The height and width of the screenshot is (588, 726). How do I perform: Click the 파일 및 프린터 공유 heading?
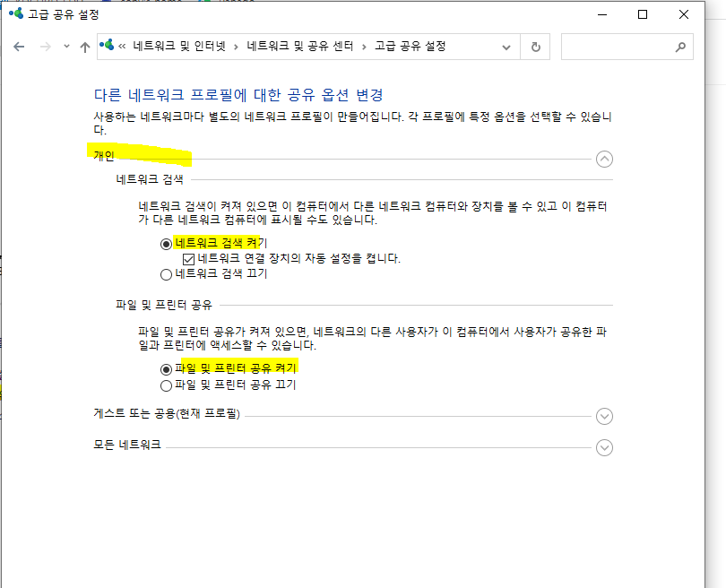164,305
